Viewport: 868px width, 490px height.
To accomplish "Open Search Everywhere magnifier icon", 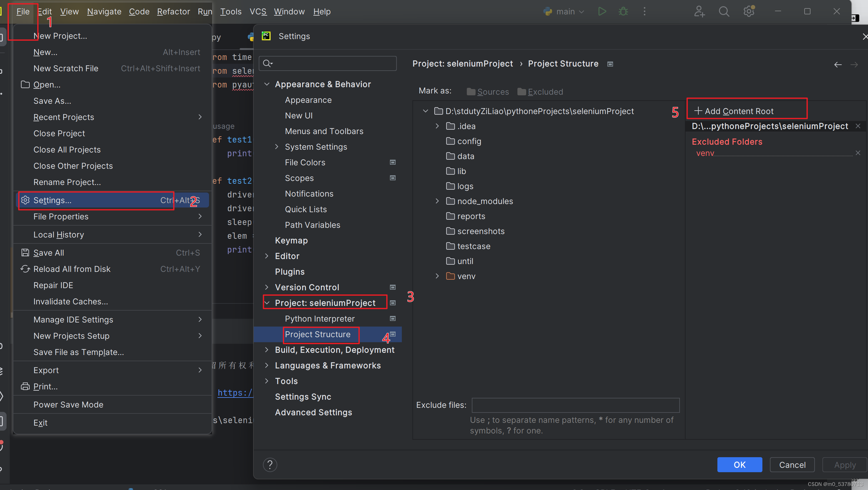I will [x=723, y=12].
